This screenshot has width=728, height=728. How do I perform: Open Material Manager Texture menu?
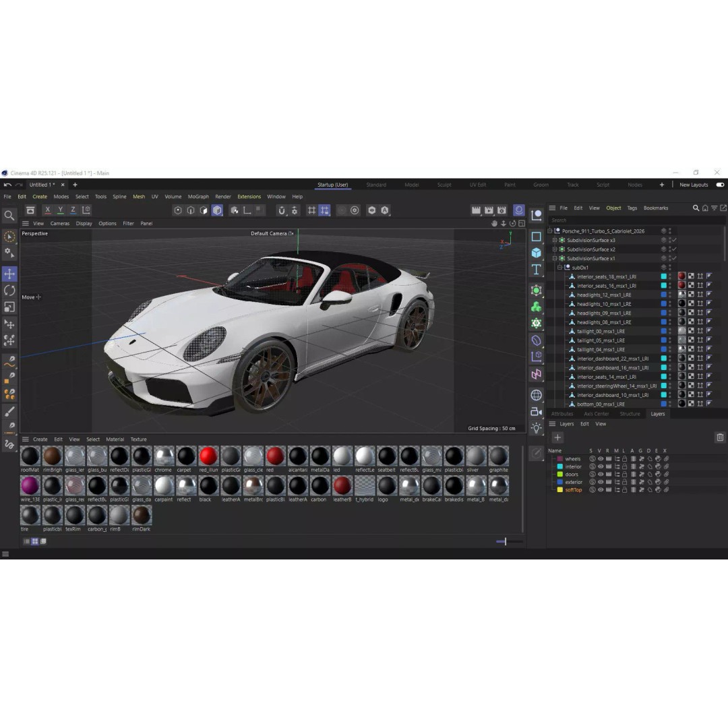pyautogui.click(x=138, y=439)
